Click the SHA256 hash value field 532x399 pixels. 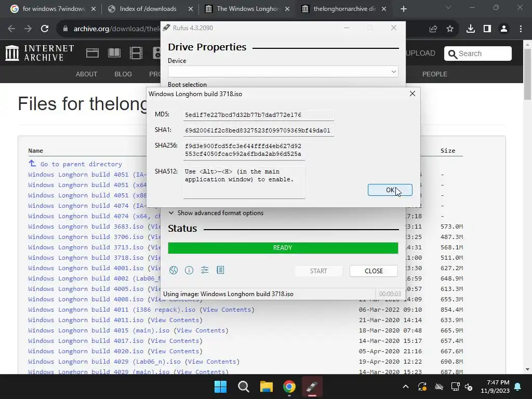[x=244, y=150]
